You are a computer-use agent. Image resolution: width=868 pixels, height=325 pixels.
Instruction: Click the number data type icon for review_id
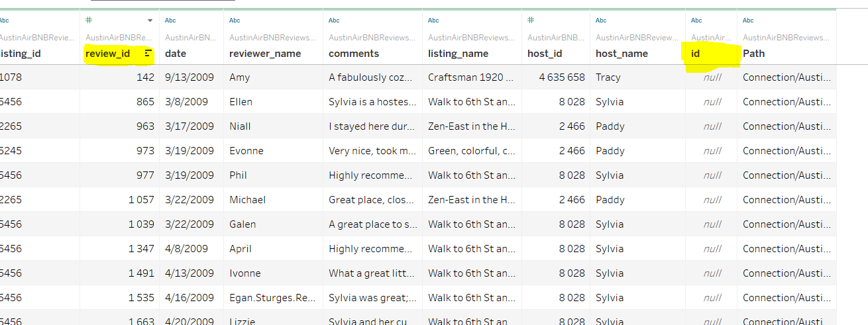(89, 21)
